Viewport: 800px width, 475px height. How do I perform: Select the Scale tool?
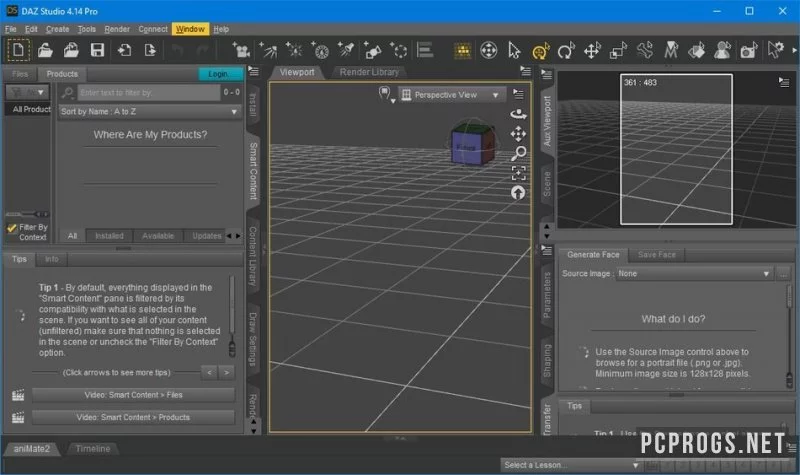click(618, 51)
